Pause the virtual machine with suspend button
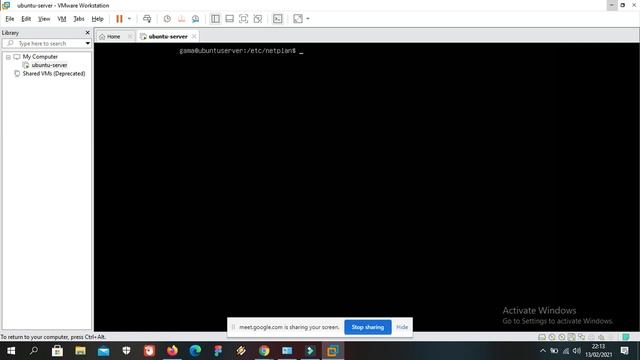 [119, 19]
